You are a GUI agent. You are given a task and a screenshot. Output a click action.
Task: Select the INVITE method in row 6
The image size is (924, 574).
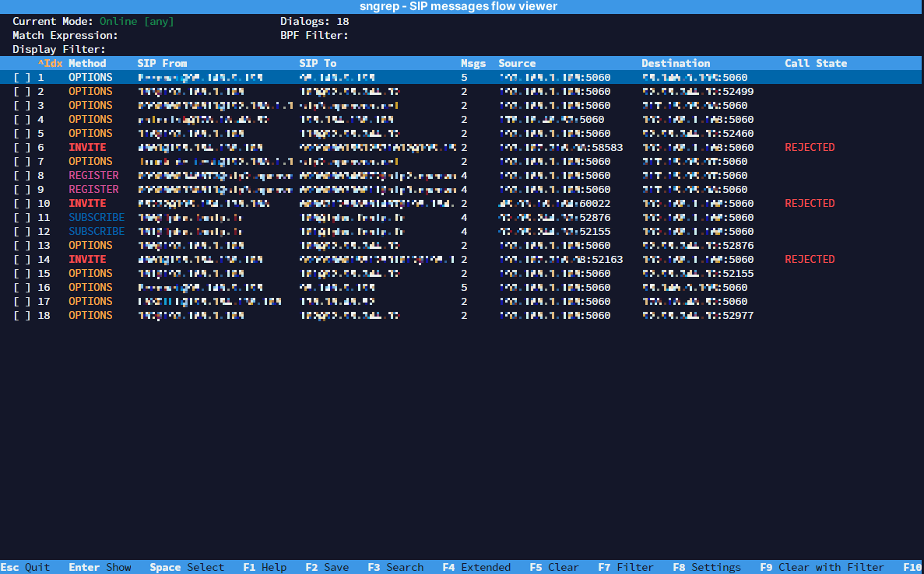click(x=87, y=148)
